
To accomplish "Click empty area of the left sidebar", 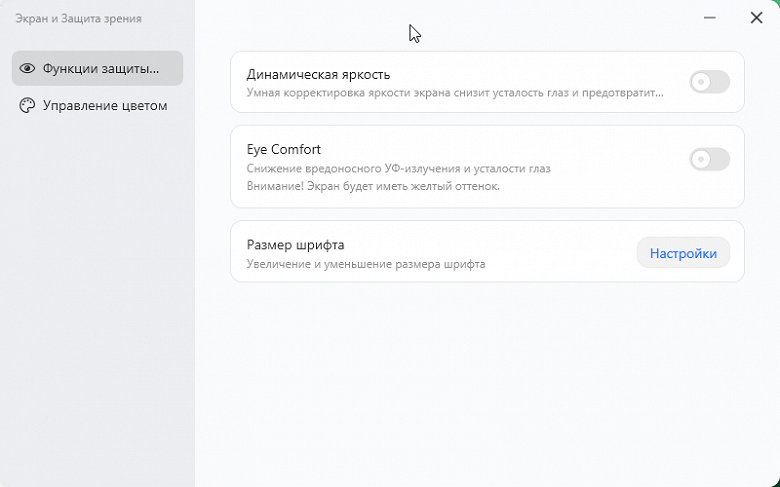I will click(97, 300).
